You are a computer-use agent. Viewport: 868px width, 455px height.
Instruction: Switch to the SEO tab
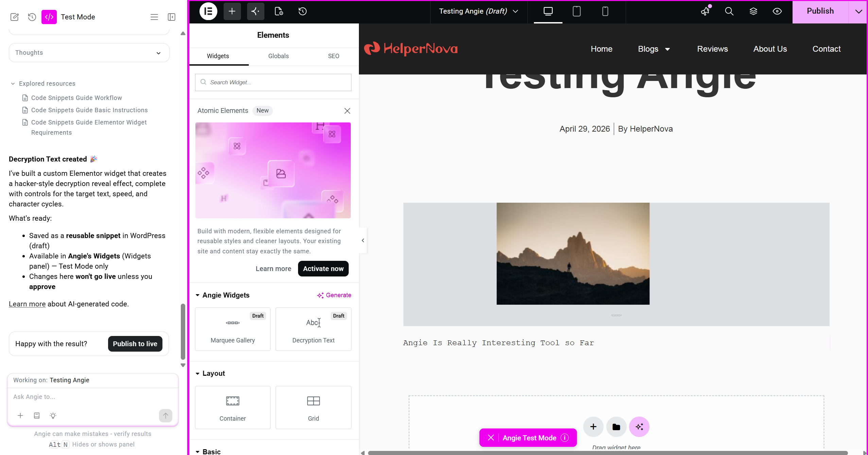(333, 56)
